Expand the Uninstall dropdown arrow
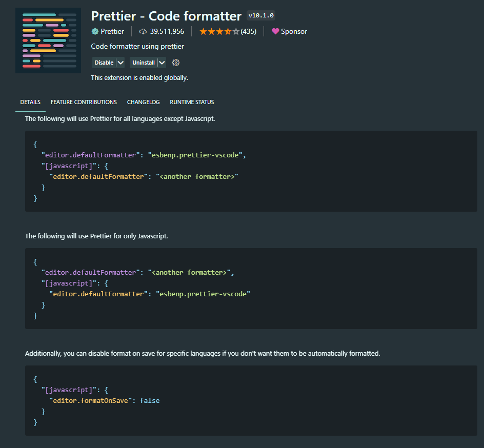This screenshot has width=484, height=448. (162, 63)
